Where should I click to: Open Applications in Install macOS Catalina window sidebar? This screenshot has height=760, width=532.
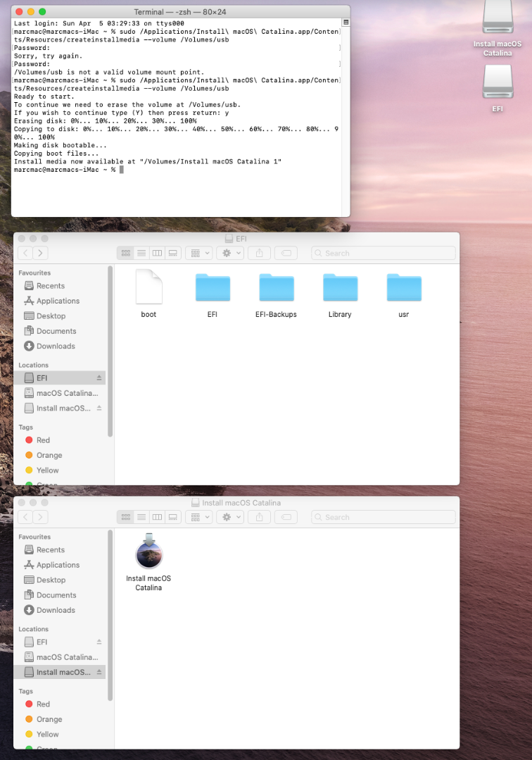click(x=60, y=565)
